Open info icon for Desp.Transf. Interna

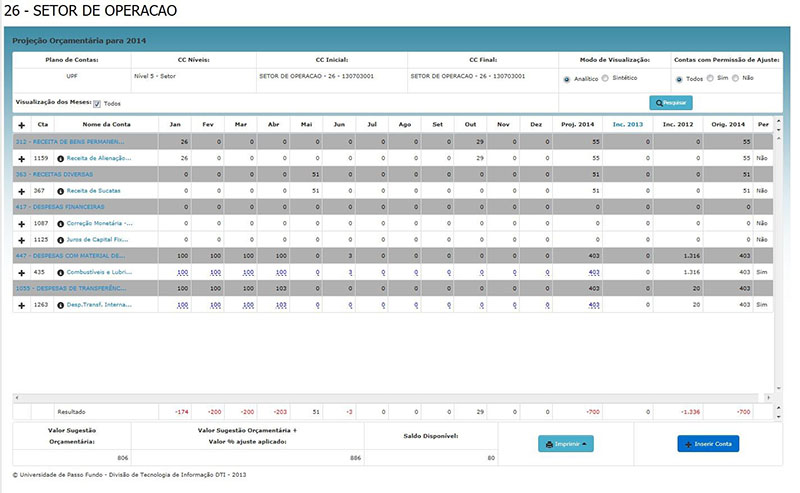pyautogui.click(x=60, y=306)
